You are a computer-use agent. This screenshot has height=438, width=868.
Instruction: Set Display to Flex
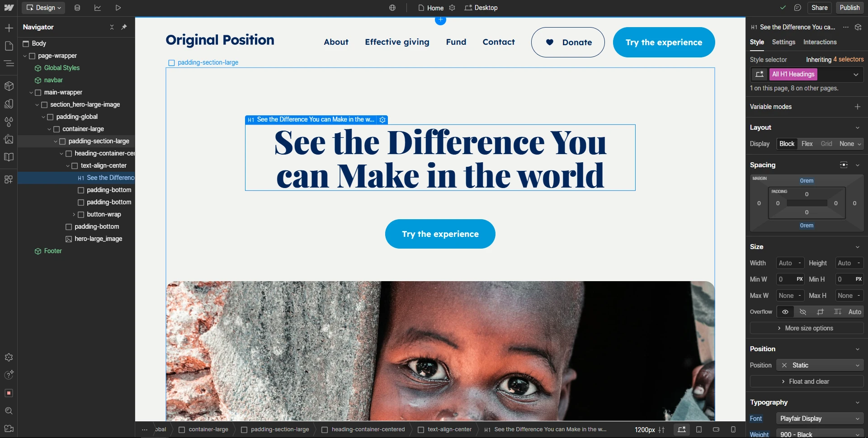tap(807, 144)
